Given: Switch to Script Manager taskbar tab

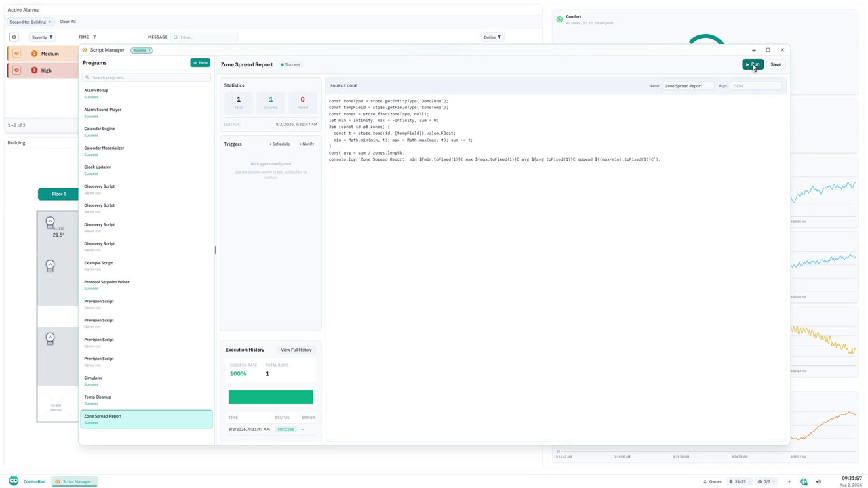Looking at the screenshot, I should click(75, 482).
